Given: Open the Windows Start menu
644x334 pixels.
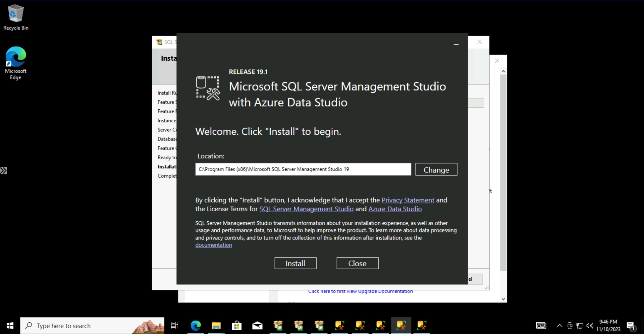Looking at the screenshot, I should point(10,326).
